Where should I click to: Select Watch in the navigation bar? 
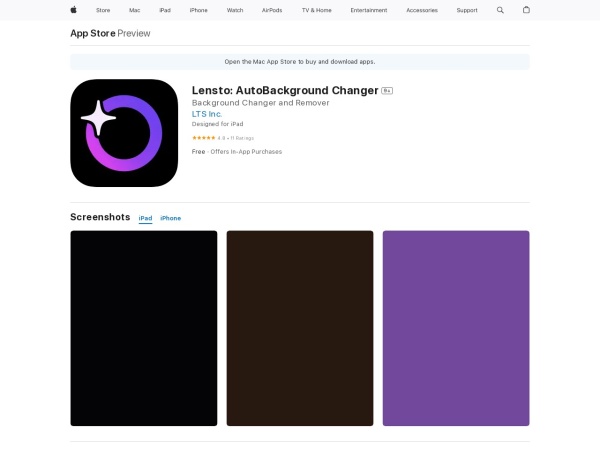[x=235, y=10]
